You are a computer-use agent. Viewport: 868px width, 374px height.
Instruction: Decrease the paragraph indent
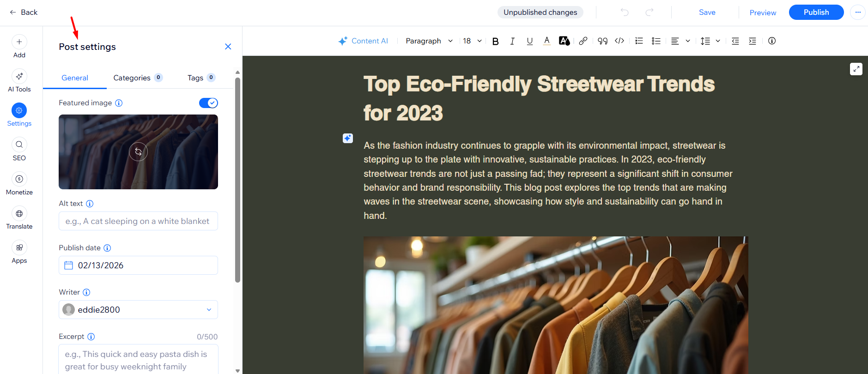tap(735, 41)
